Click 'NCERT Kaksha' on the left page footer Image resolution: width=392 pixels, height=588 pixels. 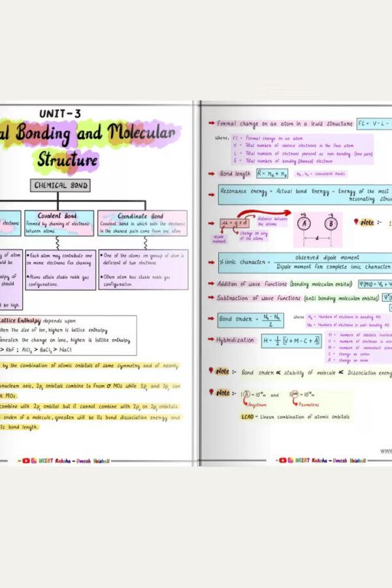pos(54,461)
